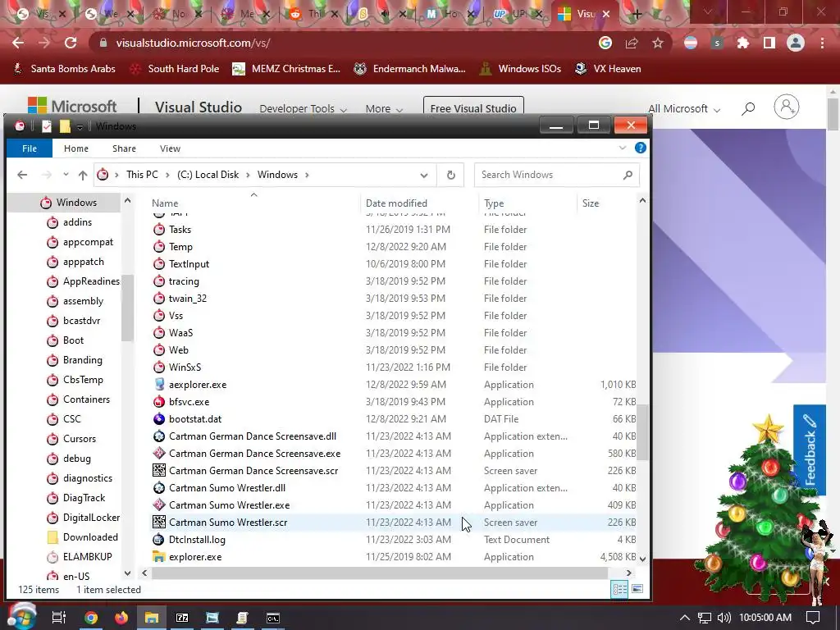Screen dimensions: 840x630
Task: Open Microsoft account sign-in icon
Action: (x=787, y=107)
